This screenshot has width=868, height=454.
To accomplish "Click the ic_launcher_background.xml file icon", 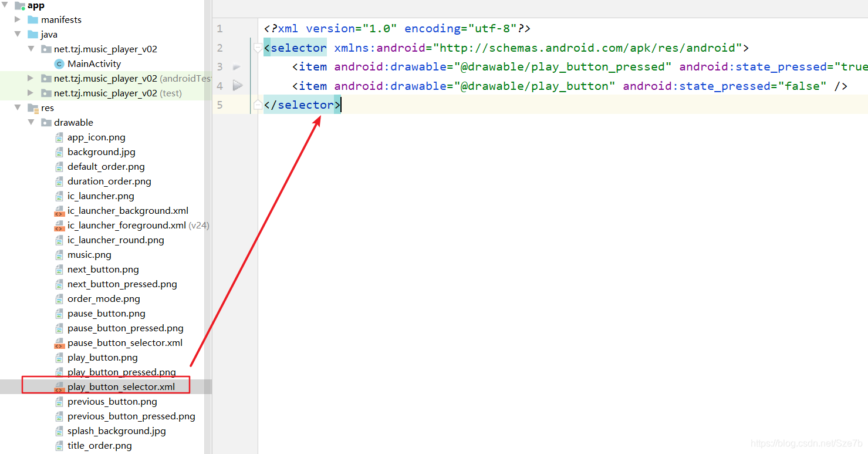I will pos(59,211).
